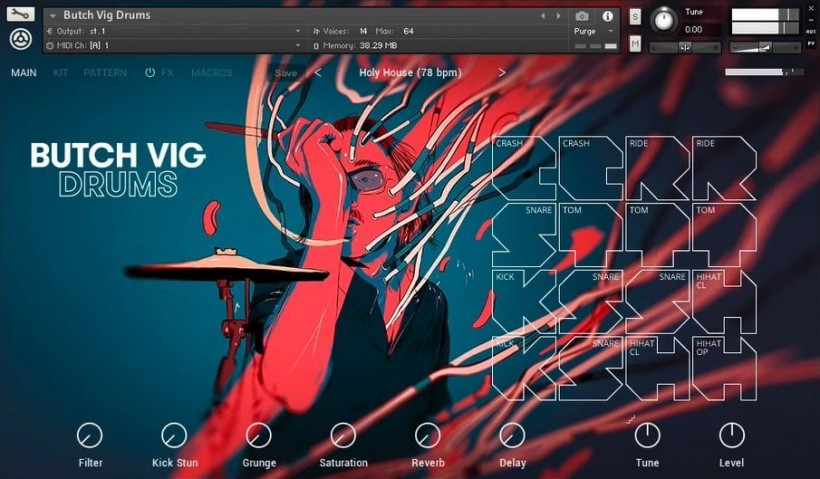The width and height of the screenshot is (820, 479).
Task: Click the Save button
Action: (286, 73)
